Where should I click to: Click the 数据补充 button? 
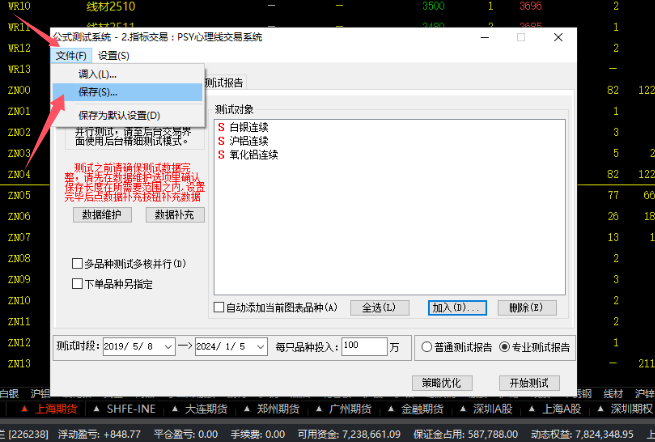coord(175,215)
